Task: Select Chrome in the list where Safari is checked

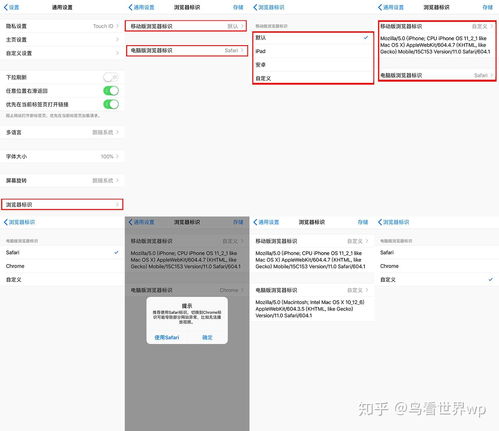Action: tap(62, 266)
